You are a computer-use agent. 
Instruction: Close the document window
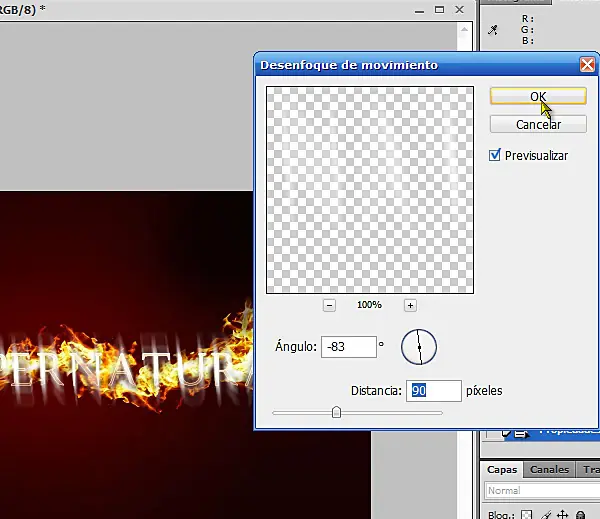(460, 10)
